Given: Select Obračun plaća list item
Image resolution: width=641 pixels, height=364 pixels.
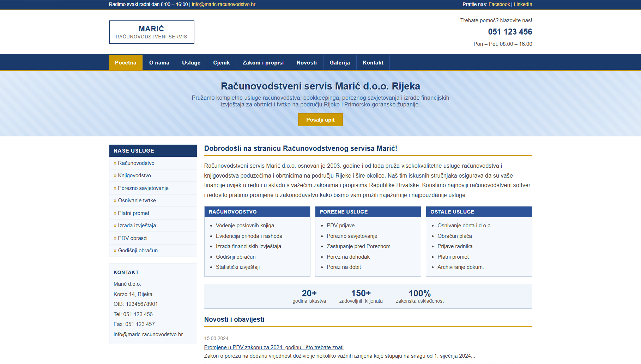Looking at the screenshot, I should 454,236.
